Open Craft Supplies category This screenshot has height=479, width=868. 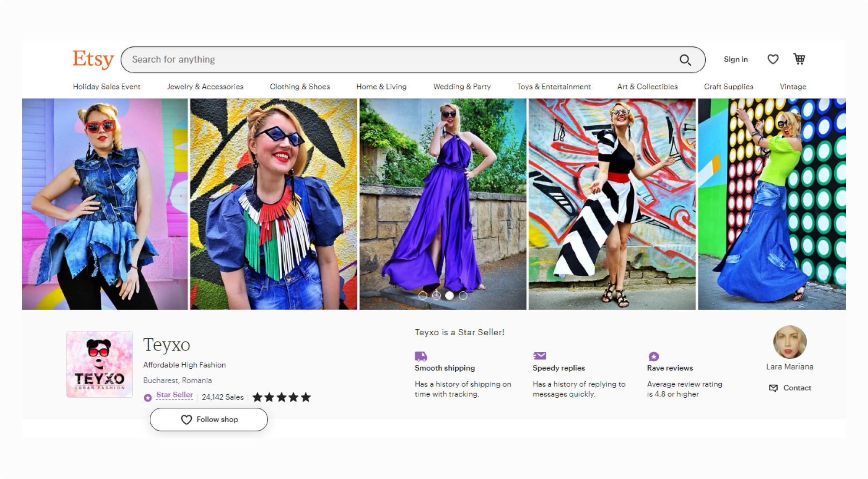point(729,86)
